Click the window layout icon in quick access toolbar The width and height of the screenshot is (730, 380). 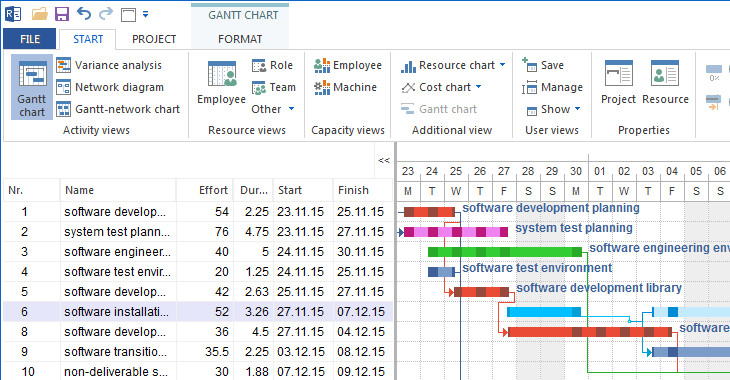click(128, 15)
